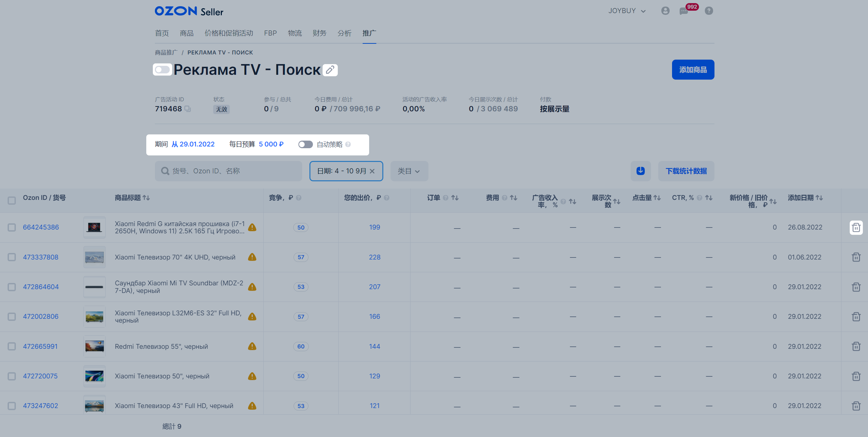Follow the 商品推广 breadcrumb link
The image size is (868, 437).
pyautogui.click(x=166, y=53)
